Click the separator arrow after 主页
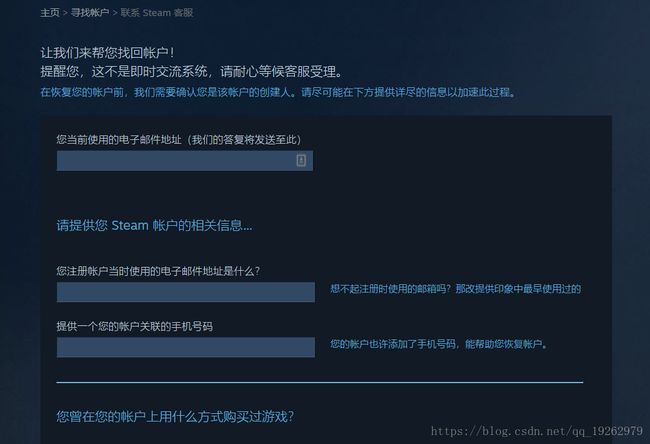This screenshot has width=650, height=444. click(65, 13)
